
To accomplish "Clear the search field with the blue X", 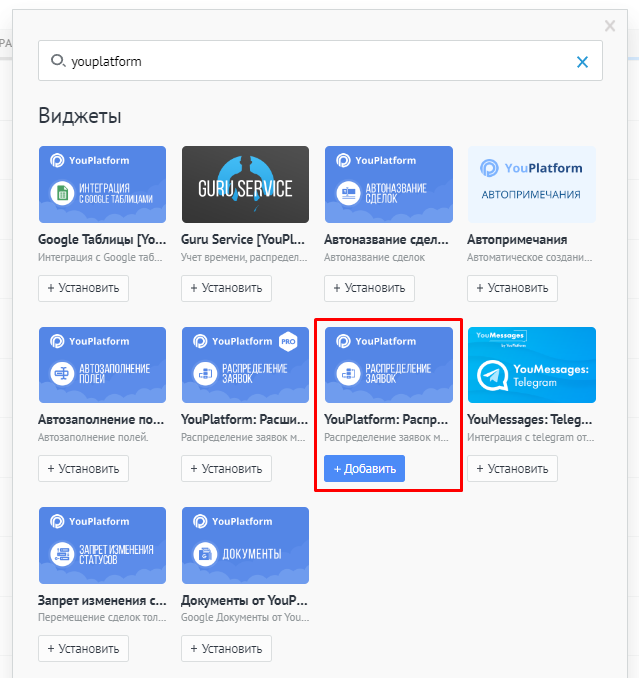I will (582, 62).
